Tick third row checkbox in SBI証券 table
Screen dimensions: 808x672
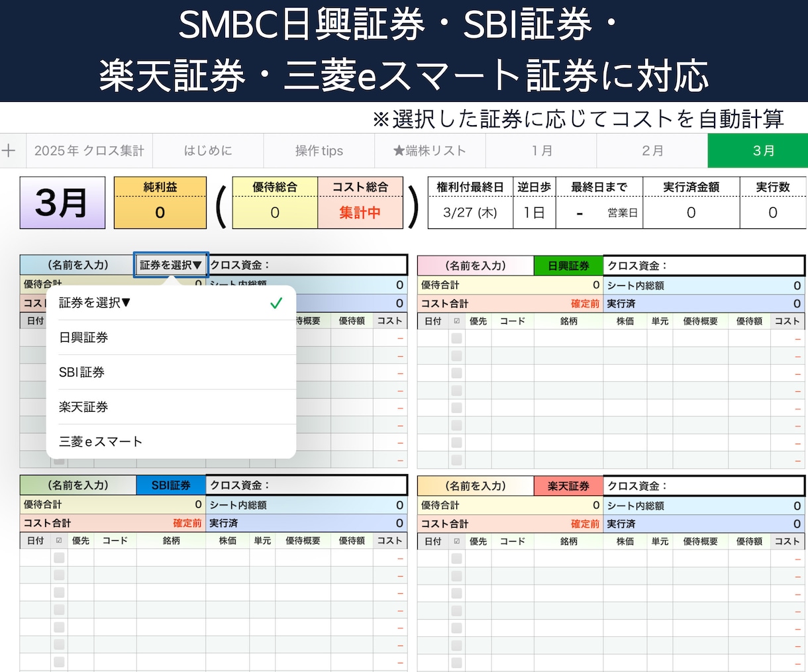tap(59, 593)
